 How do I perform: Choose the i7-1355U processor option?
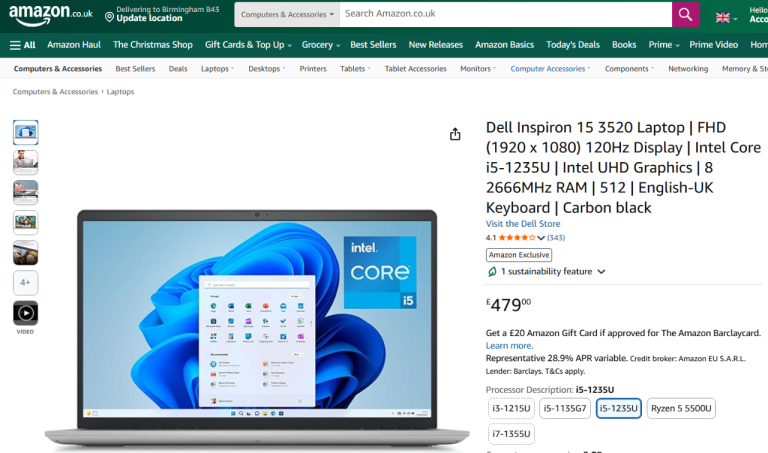(x=511, y=434)
